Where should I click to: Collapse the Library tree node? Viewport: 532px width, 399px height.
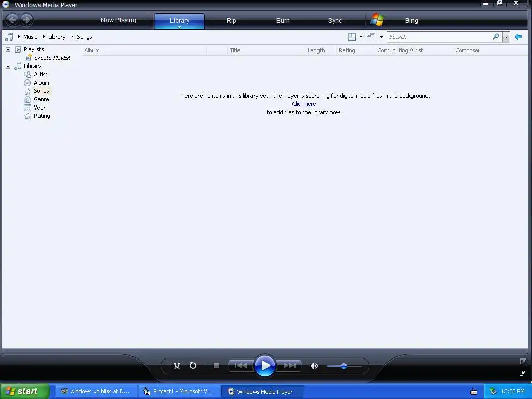(8, 66)
